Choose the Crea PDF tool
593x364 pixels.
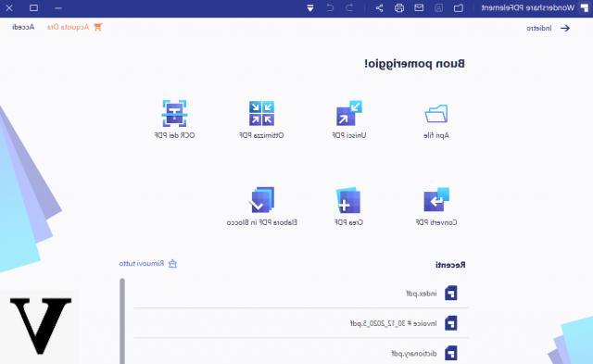pos(348,200)
